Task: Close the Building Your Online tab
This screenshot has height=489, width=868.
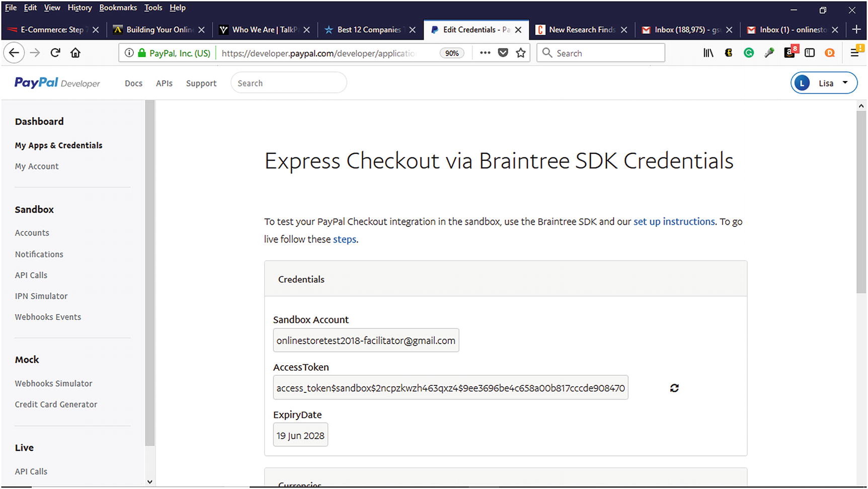Action: [x=201, y=30]
